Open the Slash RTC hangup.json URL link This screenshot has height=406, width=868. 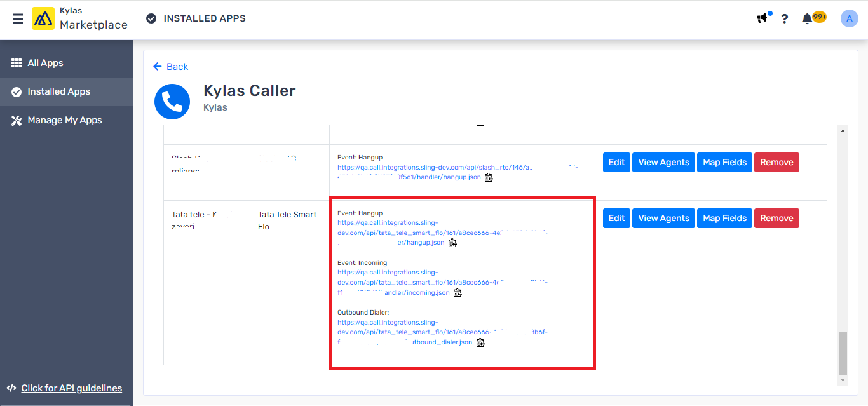tap(458, 172)
